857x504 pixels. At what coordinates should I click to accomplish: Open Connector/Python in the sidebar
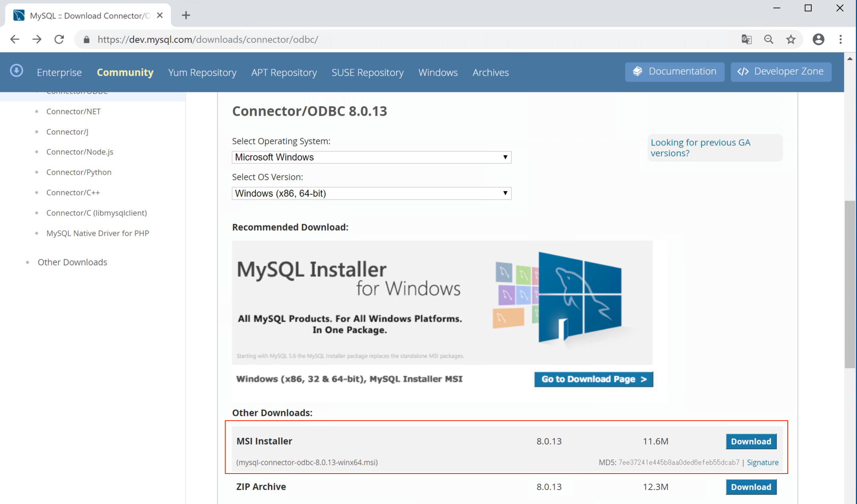click(x=79, y=172)
